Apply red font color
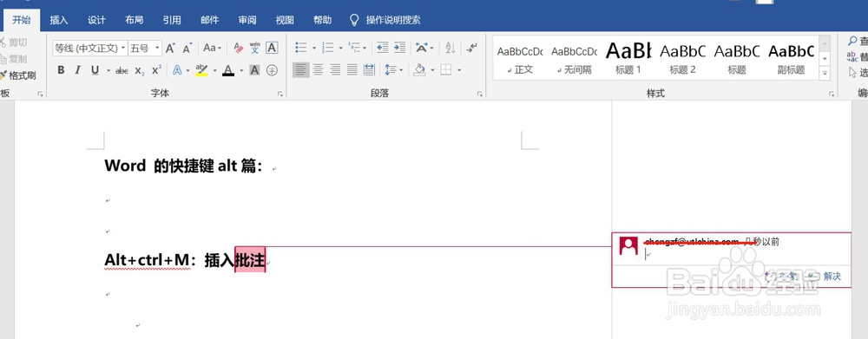Screen dimensions: 868x339 point(228,70)
